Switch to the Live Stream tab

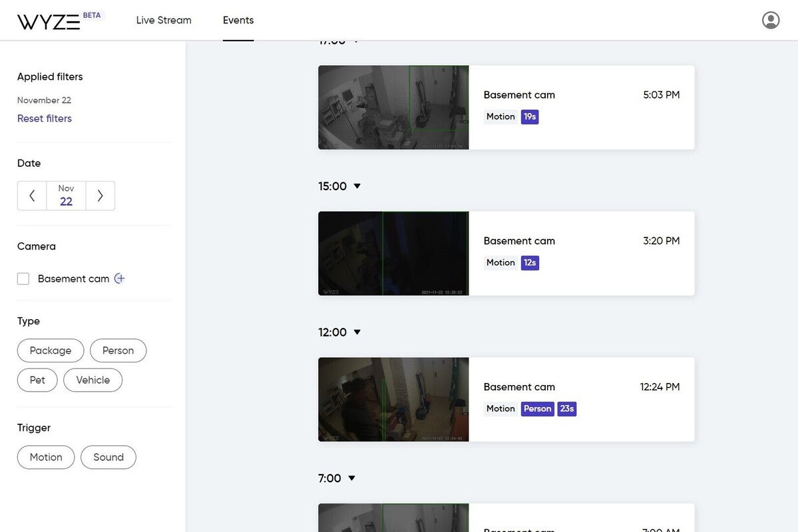164,21
